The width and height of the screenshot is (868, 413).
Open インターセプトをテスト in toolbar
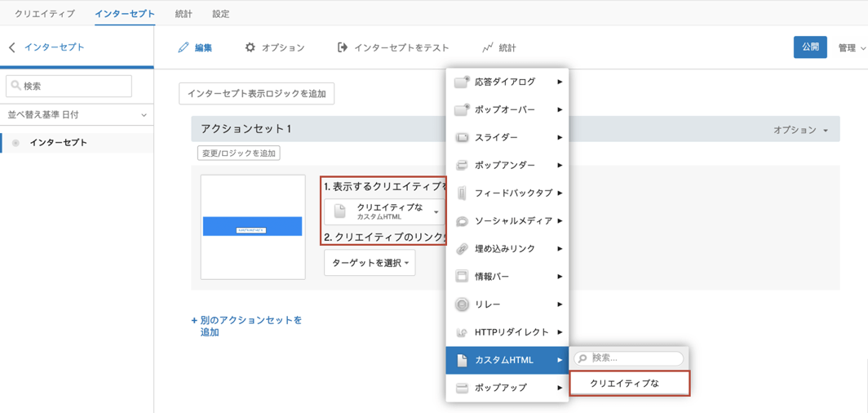(393, 48)
